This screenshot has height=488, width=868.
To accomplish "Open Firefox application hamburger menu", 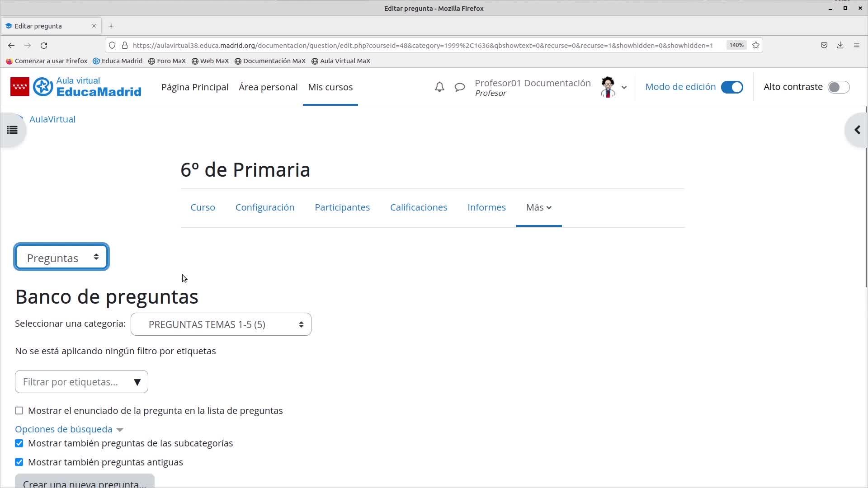I will pos(856,45).
